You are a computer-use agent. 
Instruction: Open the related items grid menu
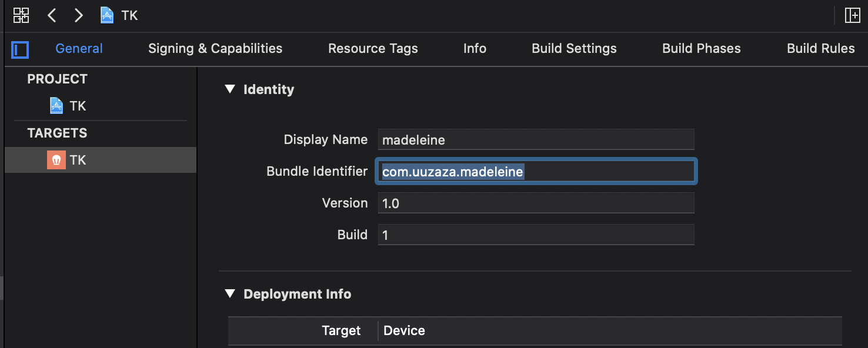click(21, 15)
